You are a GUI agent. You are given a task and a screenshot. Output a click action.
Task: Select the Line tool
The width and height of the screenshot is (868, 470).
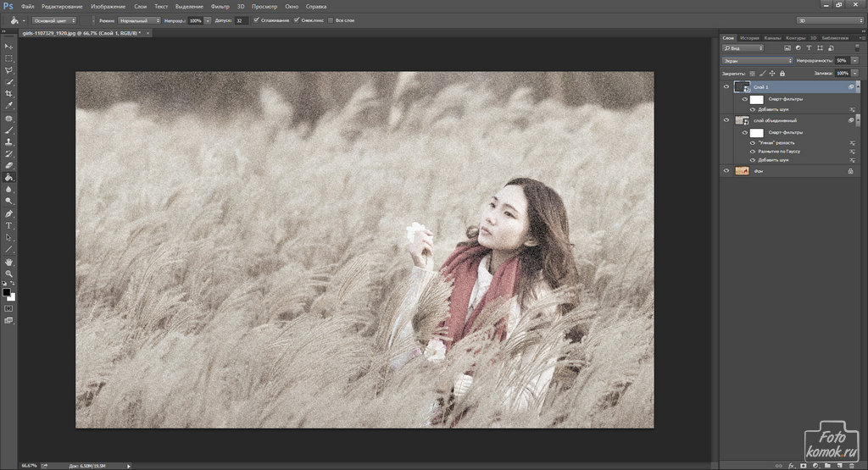click(8, 249)
